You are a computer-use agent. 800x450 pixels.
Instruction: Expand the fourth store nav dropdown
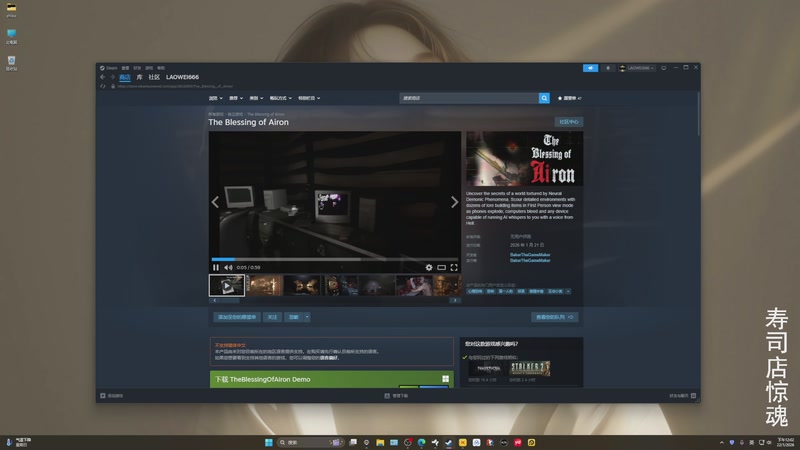pyautogui.click(x=281, y=98)
